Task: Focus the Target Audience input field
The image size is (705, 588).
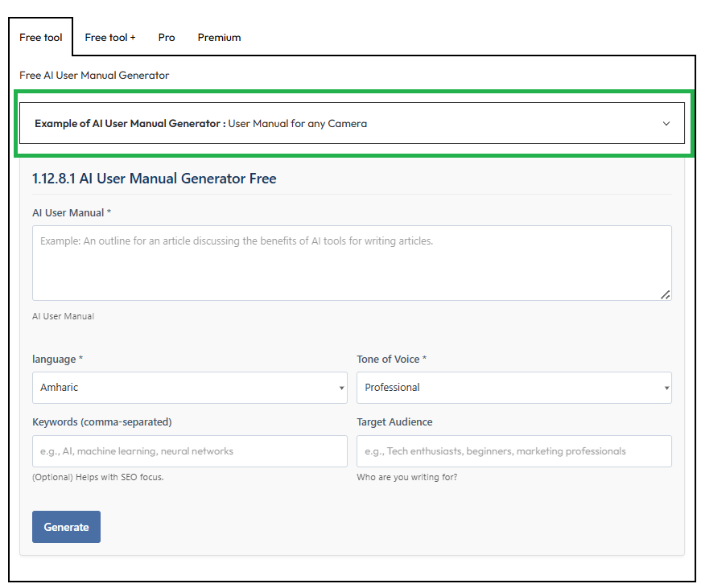Action: (x=513, y=451)
